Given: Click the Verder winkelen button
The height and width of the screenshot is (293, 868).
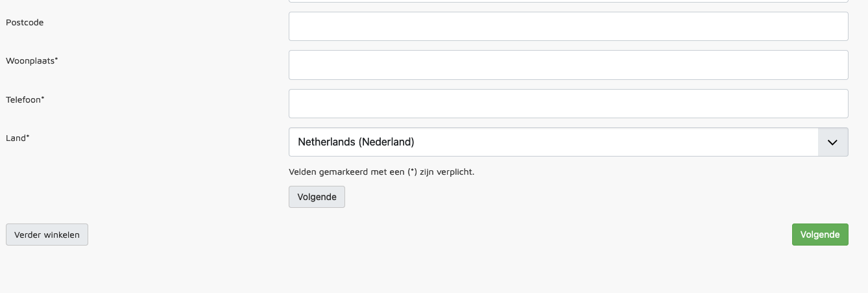Looking at the screenshot, I should (47, 235).
